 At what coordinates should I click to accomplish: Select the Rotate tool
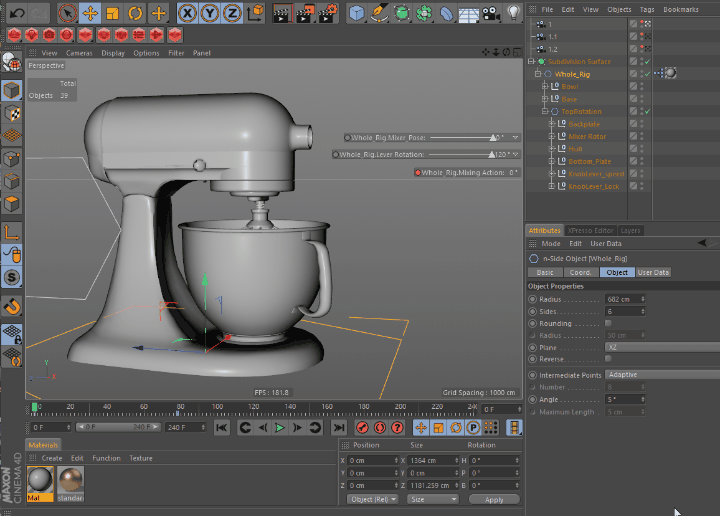pyautogui.click(x=135, y=13)
